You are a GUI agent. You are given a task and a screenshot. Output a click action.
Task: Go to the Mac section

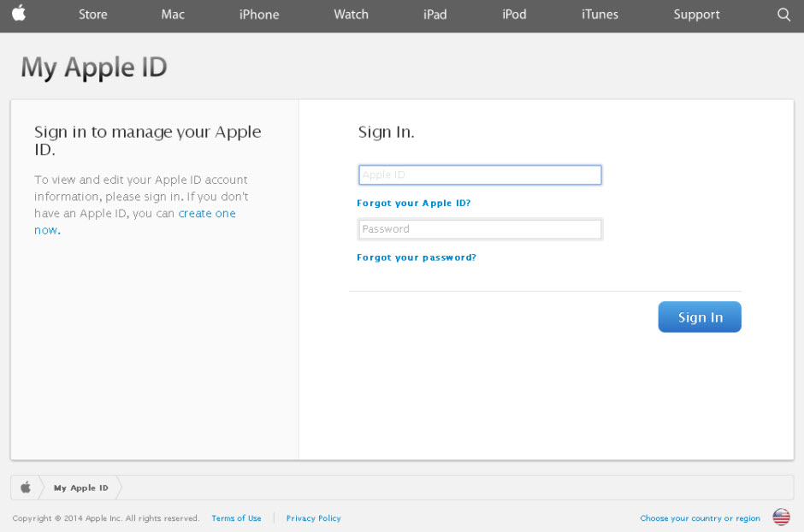(x=173, y=15)
